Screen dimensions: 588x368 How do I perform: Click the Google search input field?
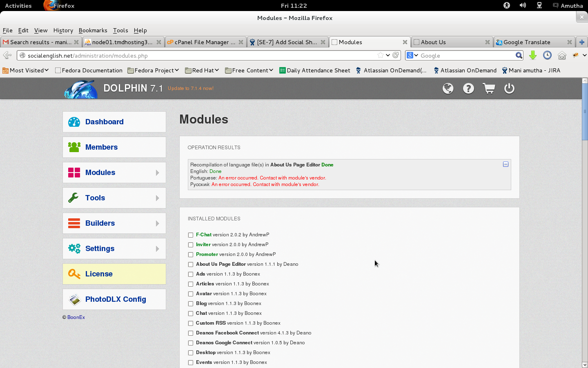pyautogui.click(x=466, y=56)
